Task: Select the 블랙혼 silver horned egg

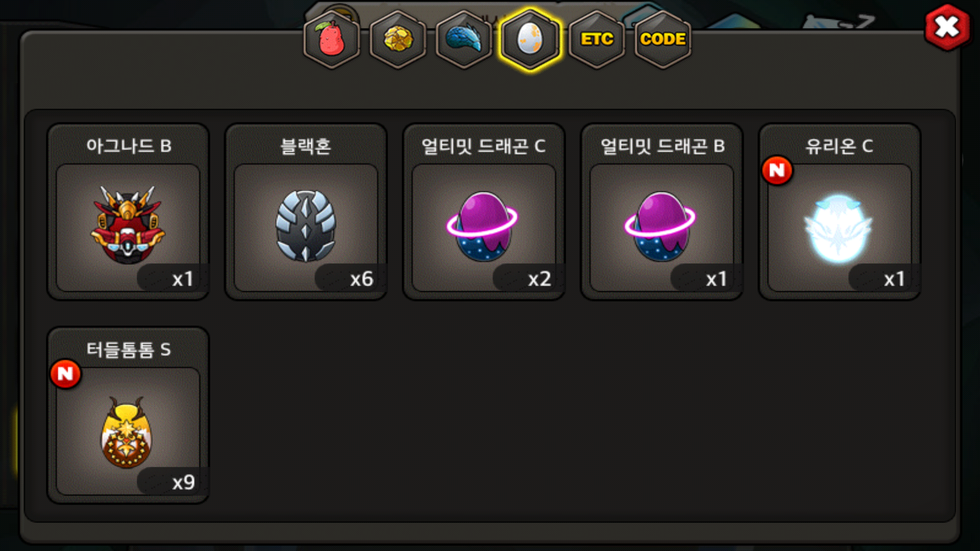Action: coord(306,226)
